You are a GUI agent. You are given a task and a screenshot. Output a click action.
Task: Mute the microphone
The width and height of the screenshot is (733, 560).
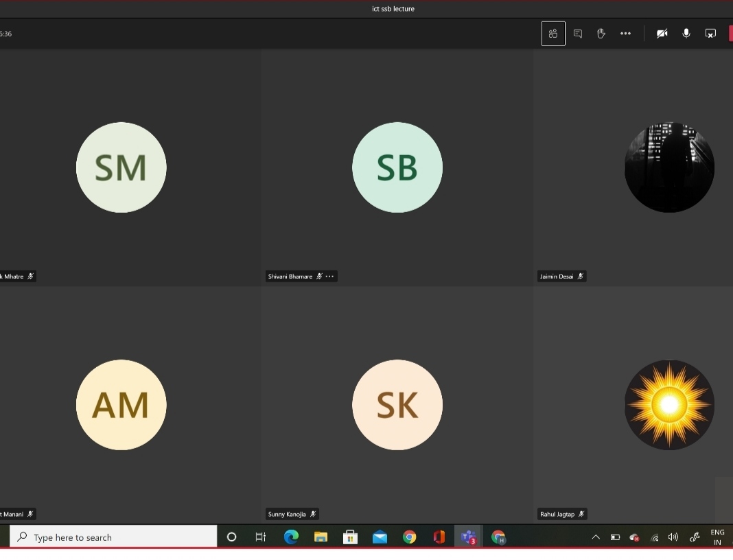tap(686, 34)
